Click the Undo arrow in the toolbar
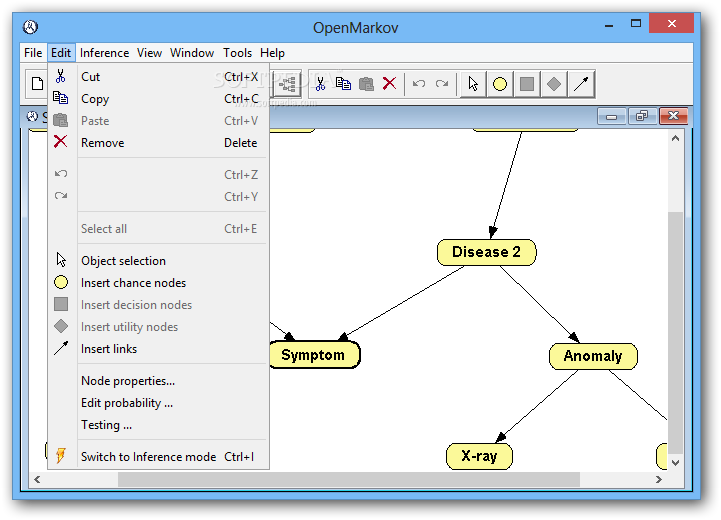The width and height of the screenshot is (721, 520). tap(419, 84)
